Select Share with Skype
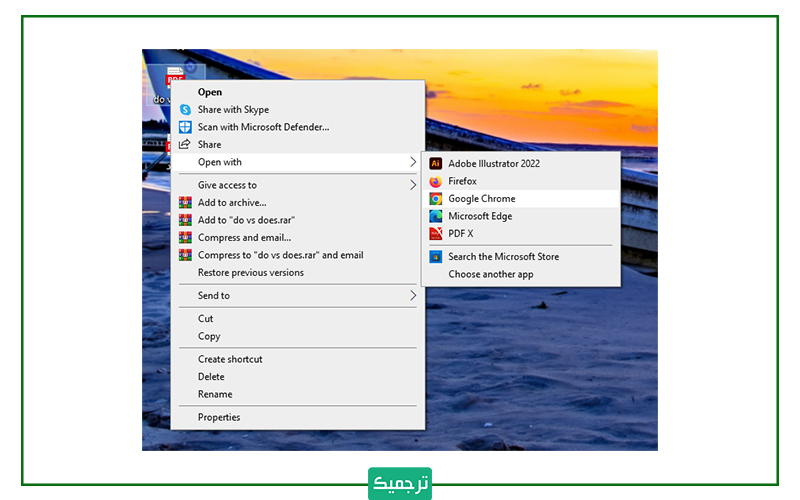The image size is (800, 500). 298,110
